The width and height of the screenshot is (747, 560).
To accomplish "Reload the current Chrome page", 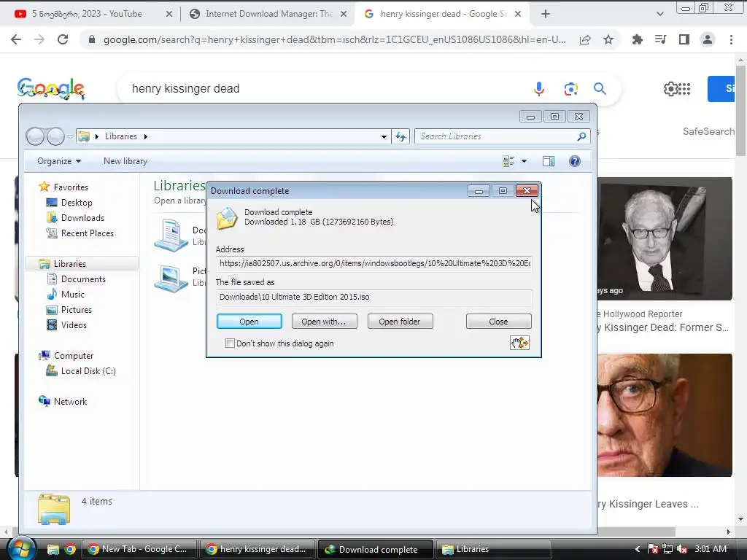I will tap(63, 39).
